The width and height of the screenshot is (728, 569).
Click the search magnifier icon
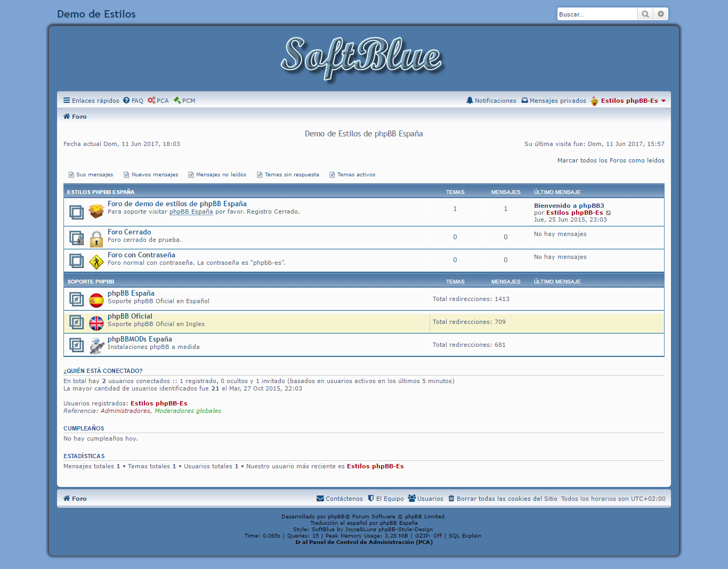645,14
